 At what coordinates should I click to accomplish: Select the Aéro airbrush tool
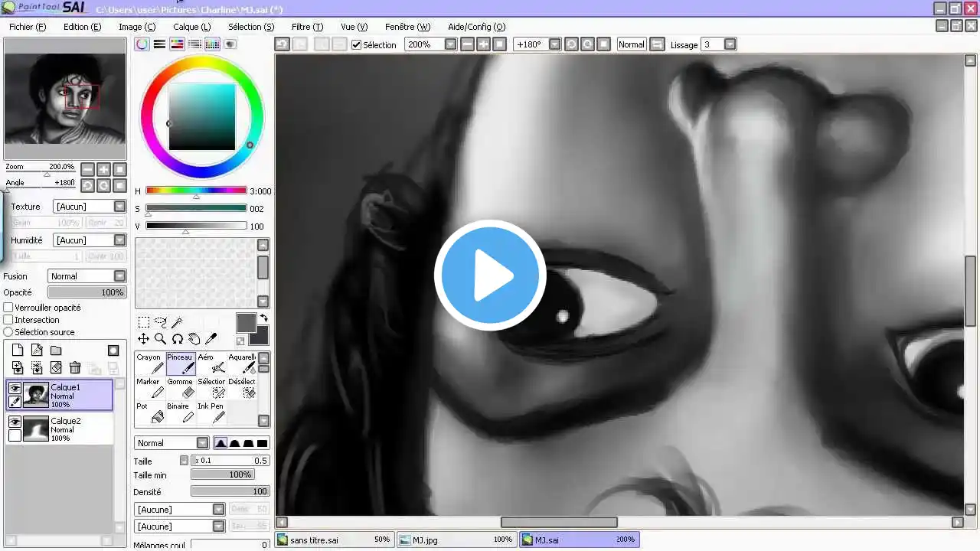[211, 364]
